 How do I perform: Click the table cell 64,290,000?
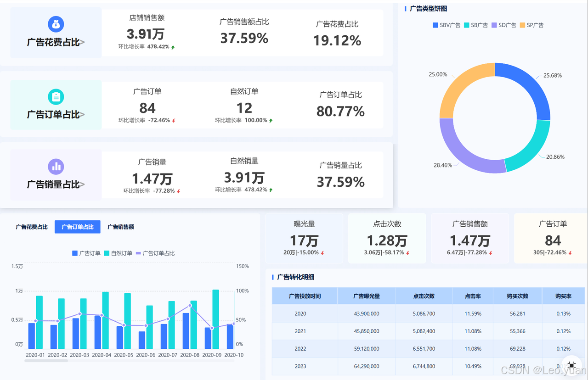[367, 366]
